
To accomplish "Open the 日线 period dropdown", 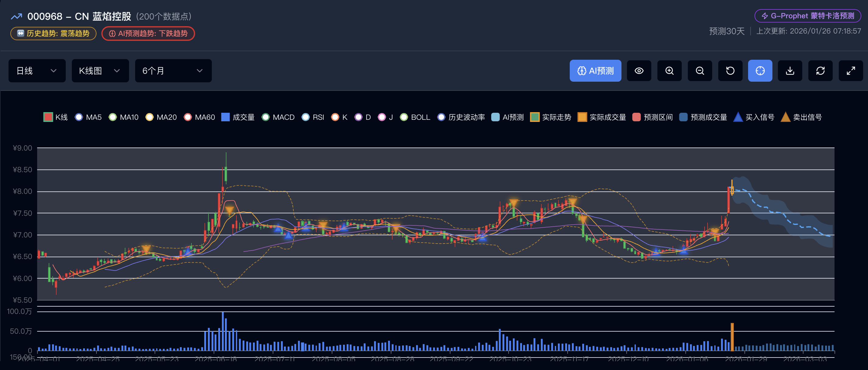I will pyautogui.click(x=37, y=71).
